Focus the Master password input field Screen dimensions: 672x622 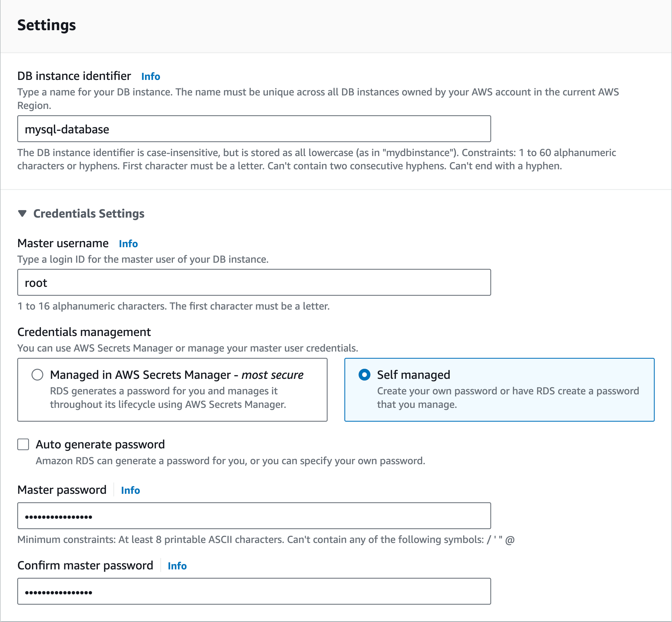click(x=254, y=516)
